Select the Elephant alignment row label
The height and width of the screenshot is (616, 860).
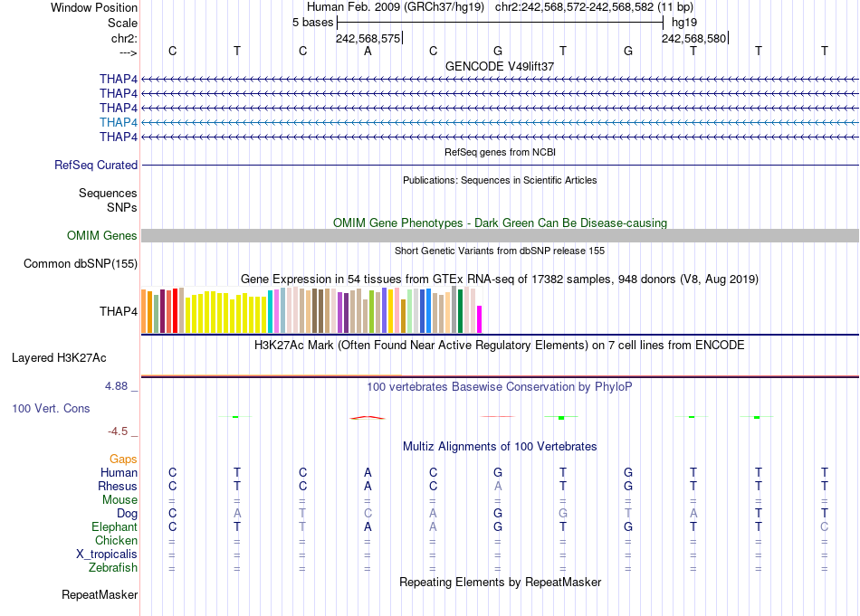pos(115,526)
